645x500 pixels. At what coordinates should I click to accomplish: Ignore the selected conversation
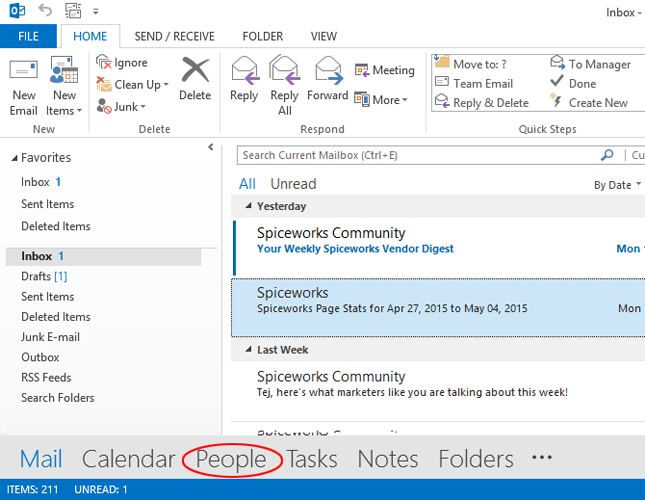click(122, 62)
